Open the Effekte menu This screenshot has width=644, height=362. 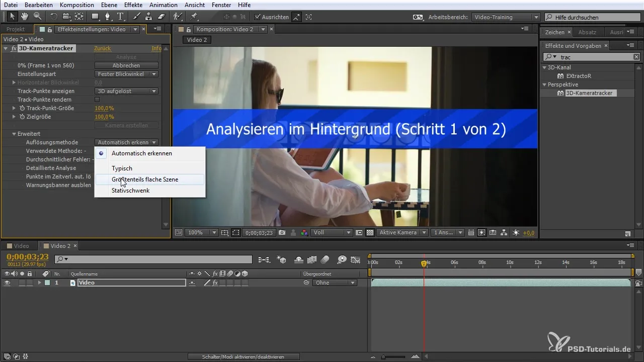click(133, 5)
